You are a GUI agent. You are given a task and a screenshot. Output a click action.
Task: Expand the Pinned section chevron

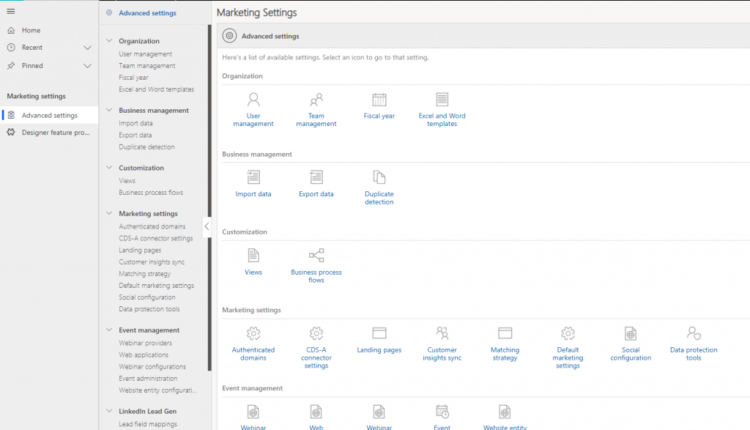coord(86,65)
